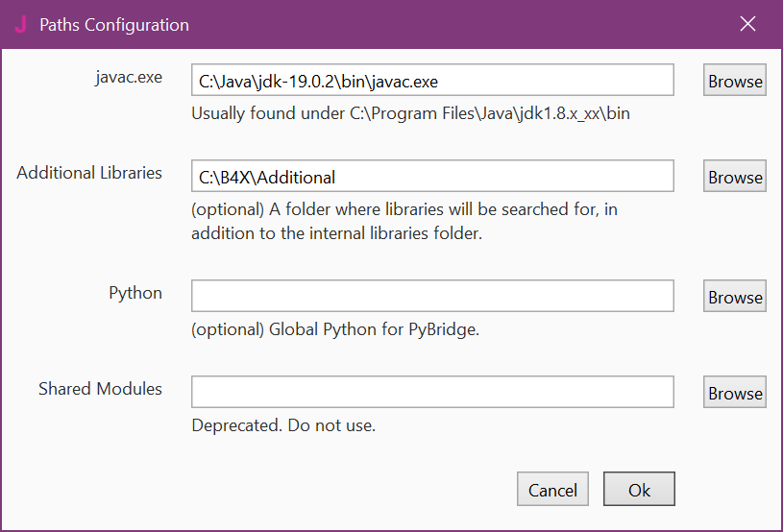The height and width of the screenshot is (532, 783).
Task: Browse for the global Python executable
Action: [x=735, y=297]
